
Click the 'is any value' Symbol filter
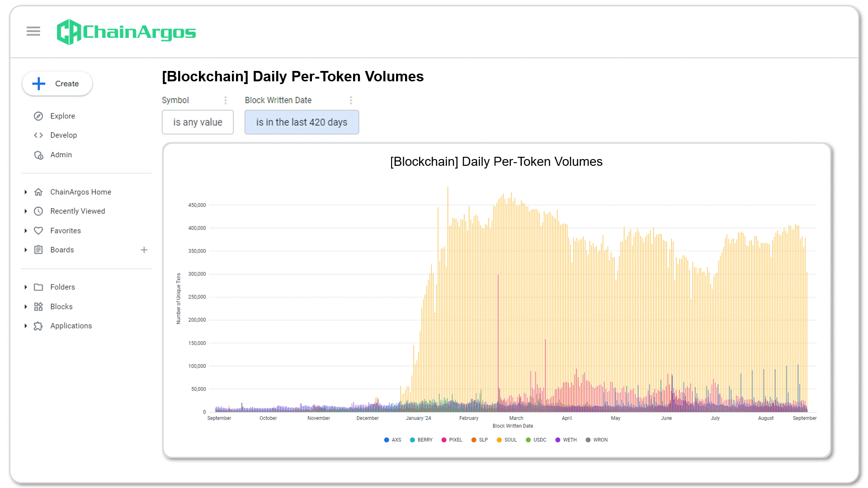[x=198, y=122]
